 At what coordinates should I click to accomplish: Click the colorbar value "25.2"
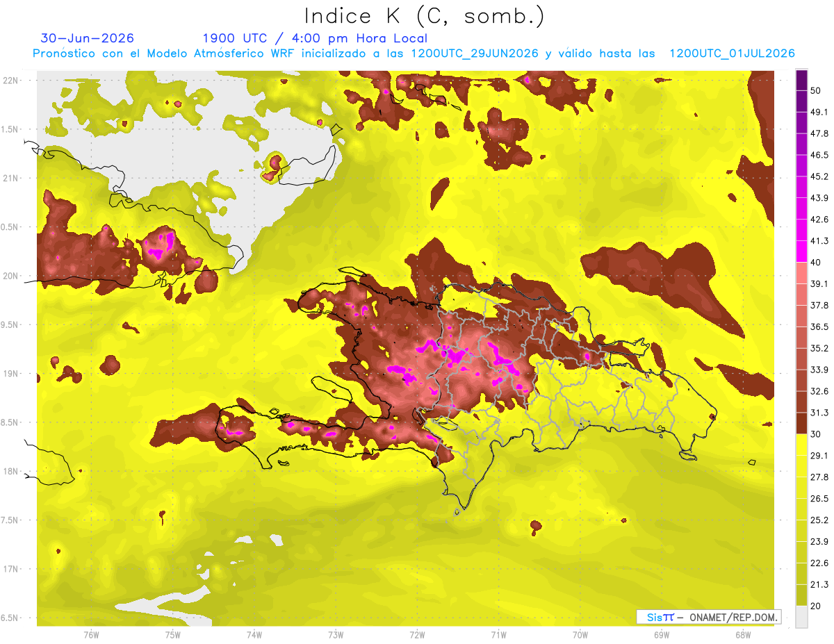click(x=819, y=520)
